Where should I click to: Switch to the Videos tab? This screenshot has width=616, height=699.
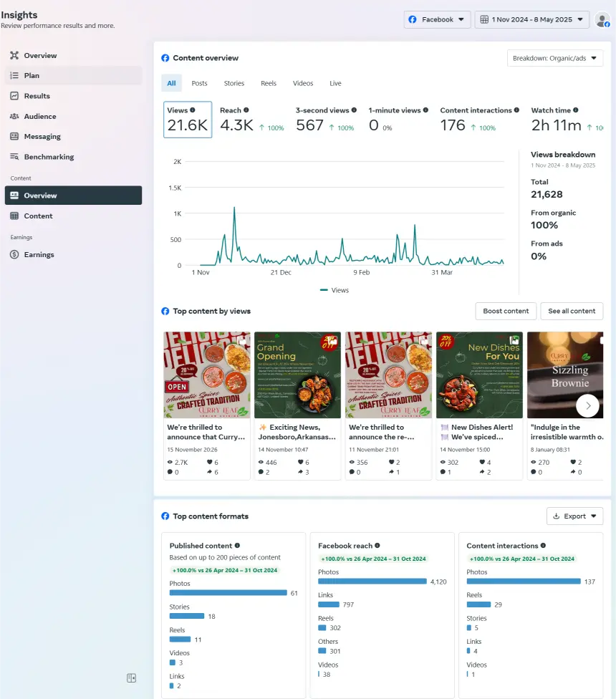click(303, 83)
